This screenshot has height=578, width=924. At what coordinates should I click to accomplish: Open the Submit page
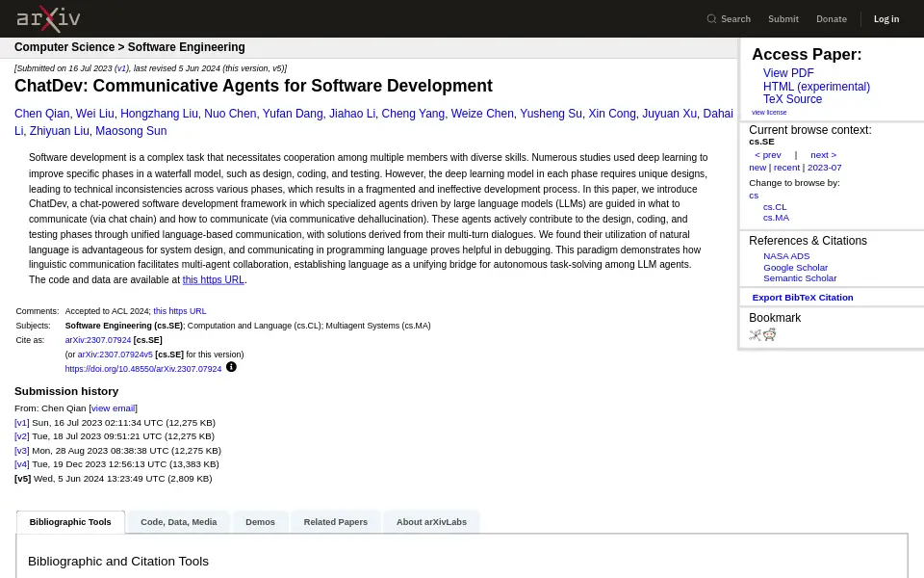pyautogui.click(x=783, y=19)
